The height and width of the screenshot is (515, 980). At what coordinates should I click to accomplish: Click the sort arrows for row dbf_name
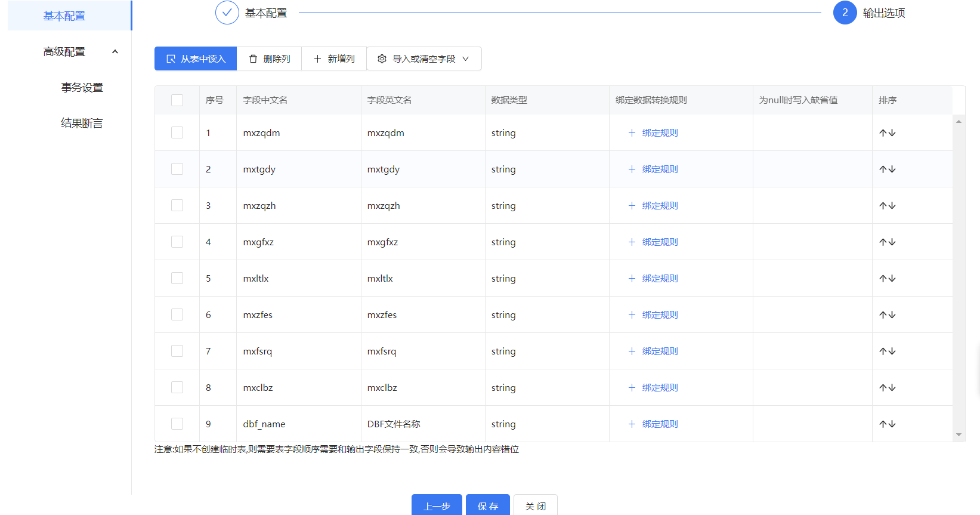[887, 424]
